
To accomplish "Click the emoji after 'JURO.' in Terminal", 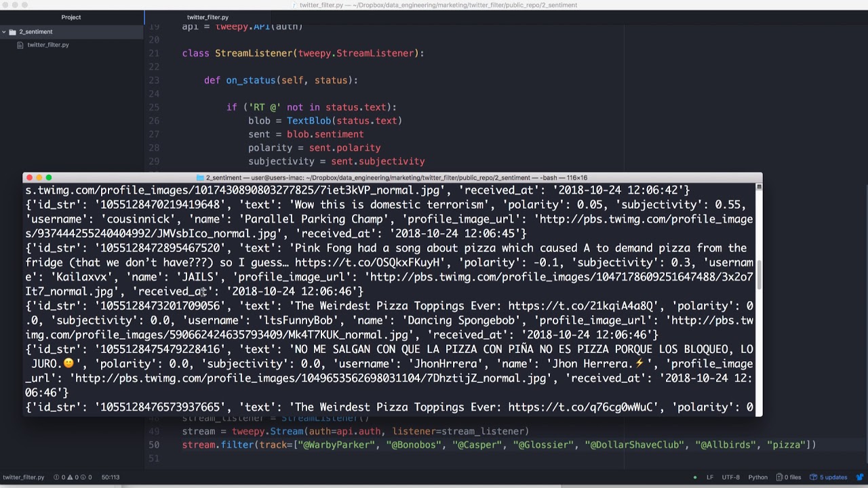I will pyautogui.click(x=68, y=364).
